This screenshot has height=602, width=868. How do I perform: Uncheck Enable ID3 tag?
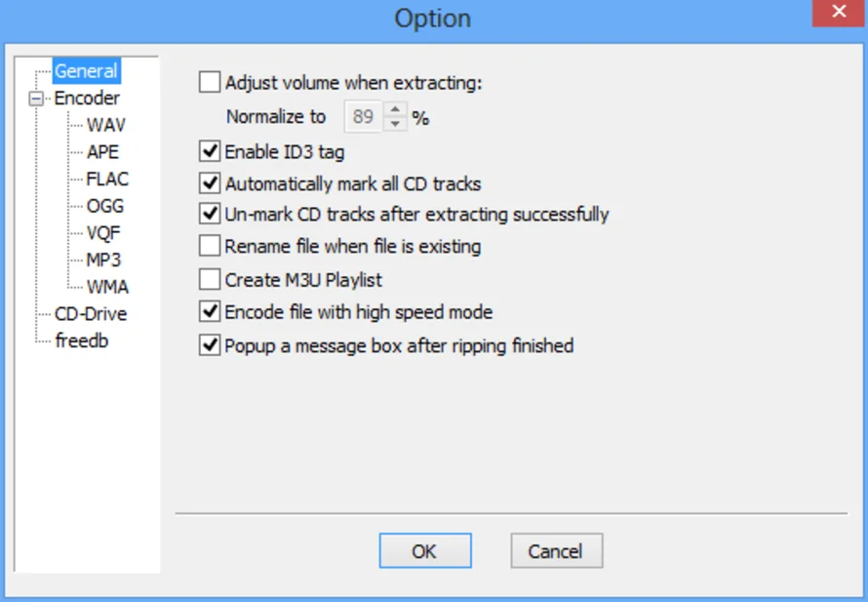tap(210, 151)
